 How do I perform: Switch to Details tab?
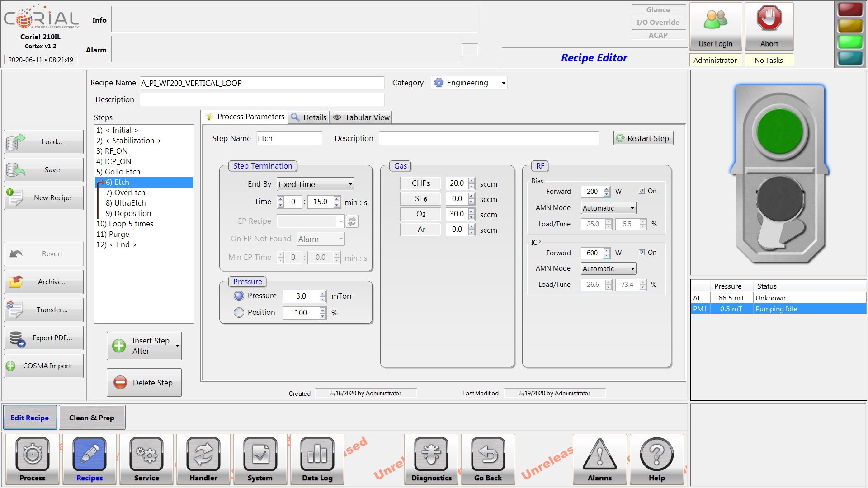(307, 117)
